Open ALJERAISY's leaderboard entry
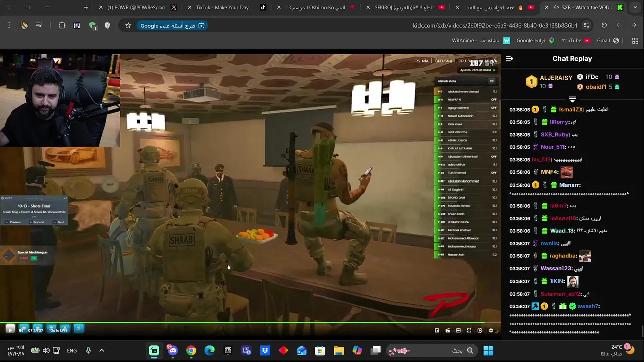The height and width of the screenshot is (362, 644). [549, 82]
